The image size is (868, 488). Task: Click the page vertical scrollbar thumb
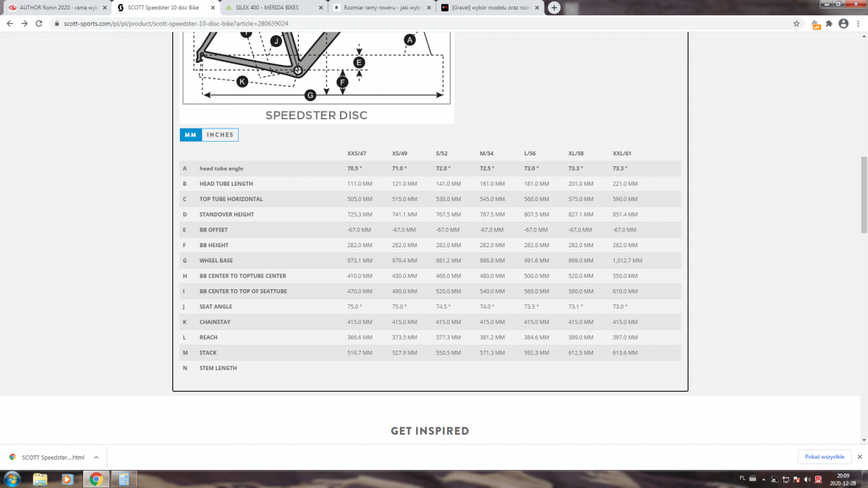point(863,195)
